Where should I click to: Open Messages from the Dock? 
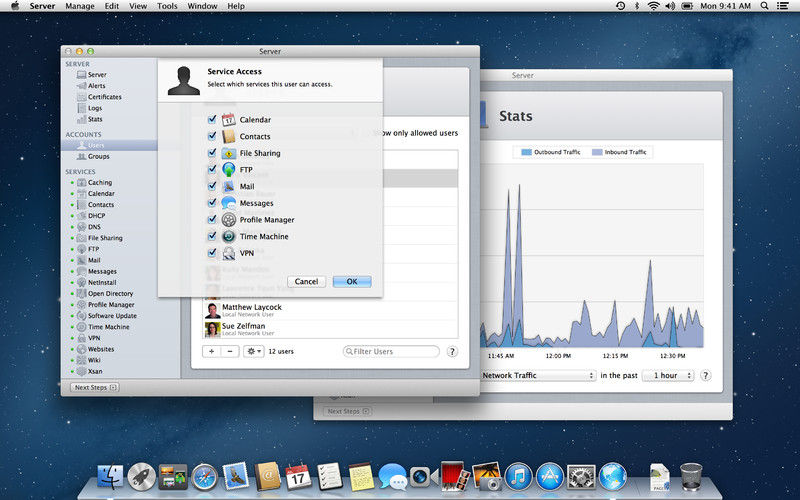click(x=392, y=477)
